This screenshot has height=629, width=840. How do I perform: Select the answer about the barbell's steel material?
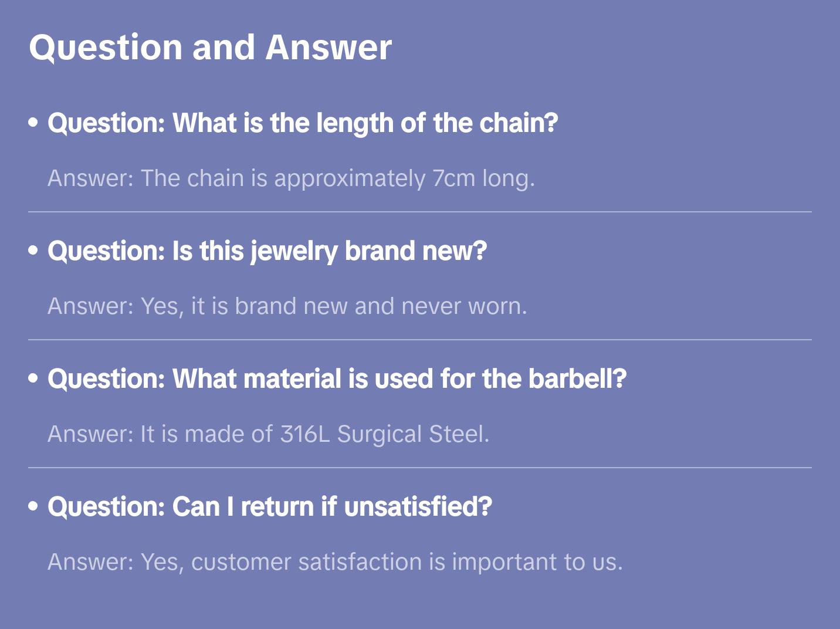(268, 434)
